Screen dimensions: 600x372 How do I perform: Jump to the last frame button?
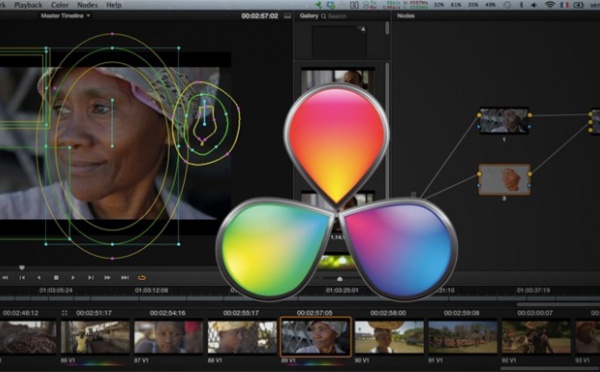(x=125, y=277)
